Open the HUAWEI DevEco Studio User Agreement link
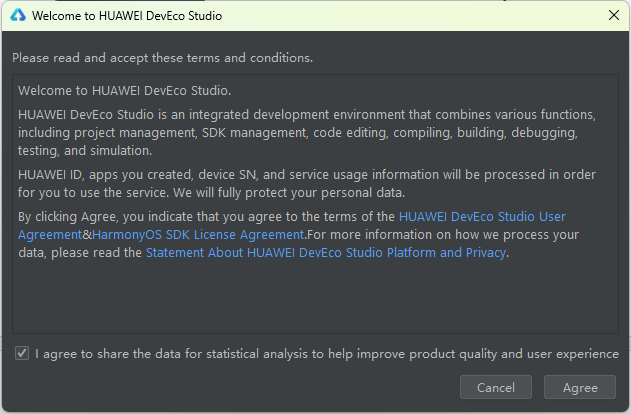Viewport: 631px width, 414px height. point(482,216)
